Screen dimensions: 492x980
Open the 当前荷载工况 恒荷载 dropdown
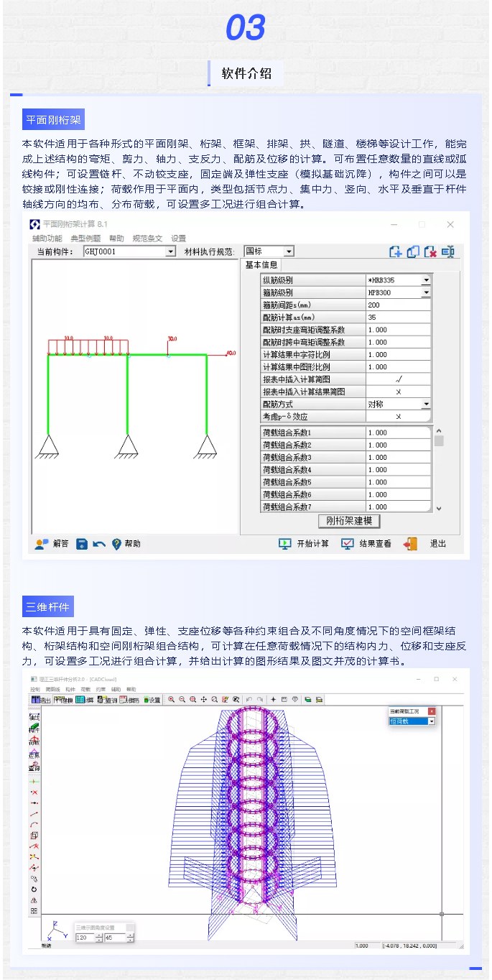[x=432, y=721]
